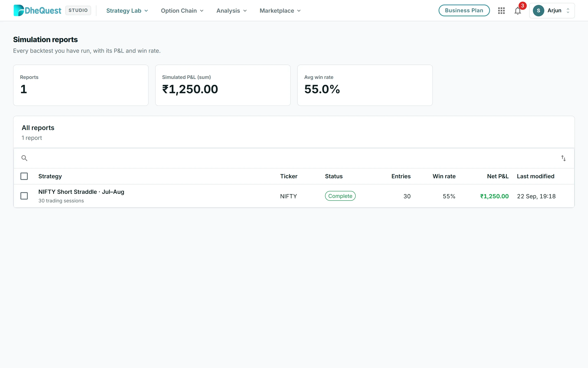Select all reports header checkbox
Image resolution: width=588 pixels, height=368 pixels.
pos(24,176)
